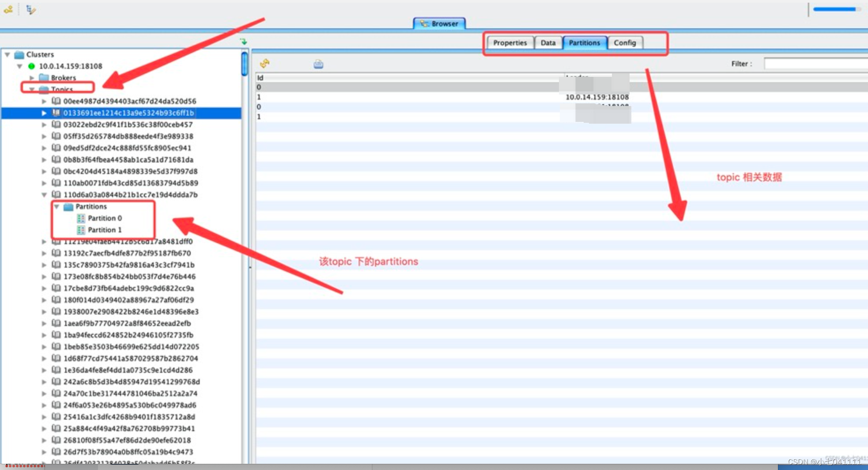Expand topic 03022ebd2c9f41f1b536c38f00ceb457
Viewport: 868px width, 470px height.
[x=44, y=125]
